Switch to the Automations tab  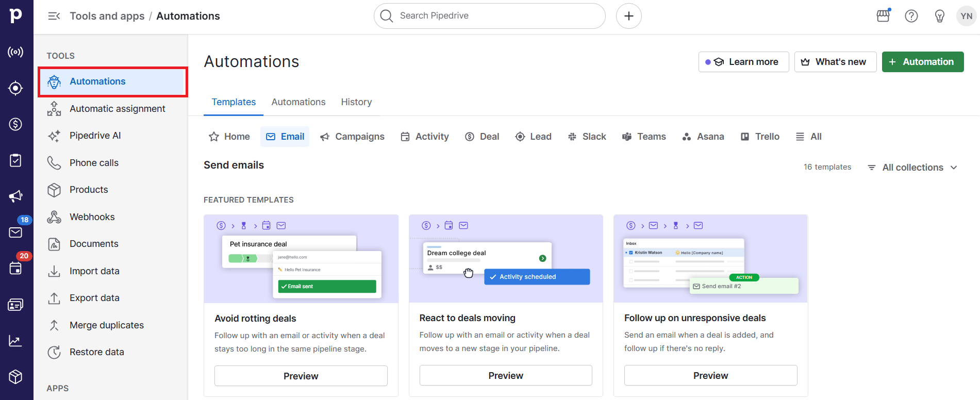298,102
